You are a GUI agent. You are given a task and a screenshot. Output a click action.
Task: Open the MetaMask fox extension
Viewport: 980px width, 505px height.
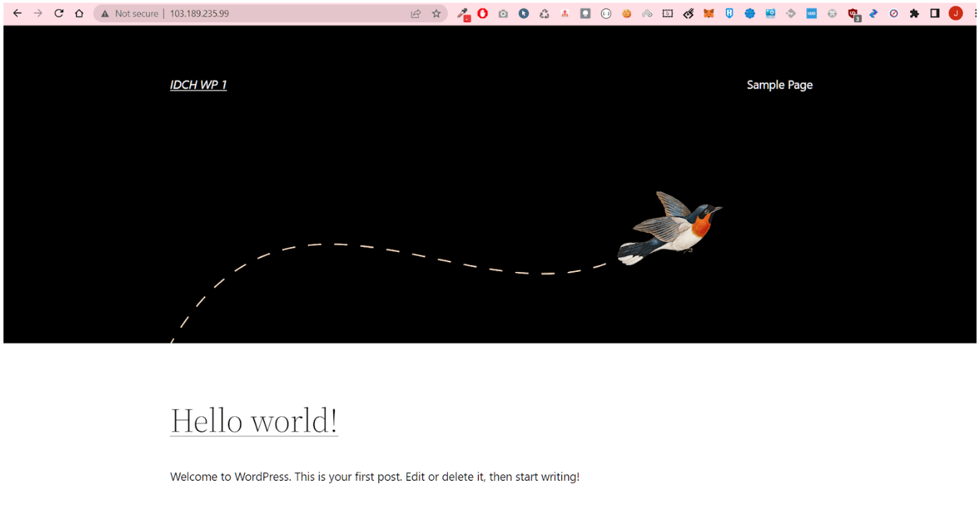point(708,13)
